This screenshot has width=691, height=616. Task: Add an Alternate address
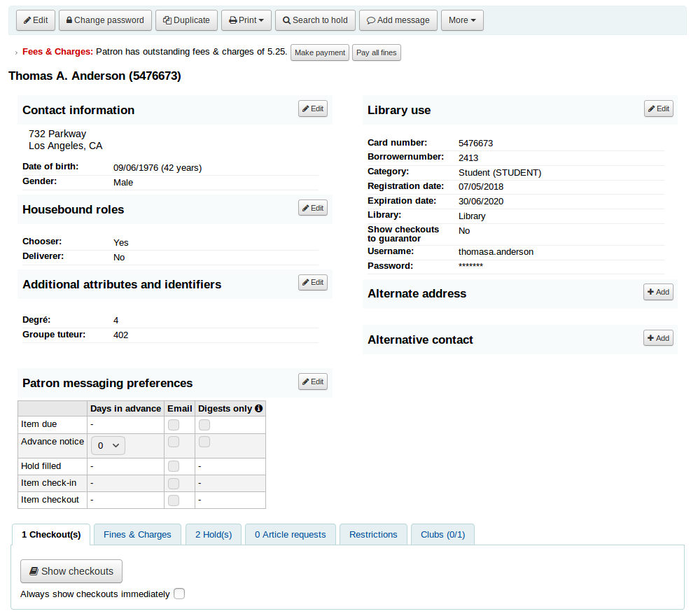click(x=658, y=292)
